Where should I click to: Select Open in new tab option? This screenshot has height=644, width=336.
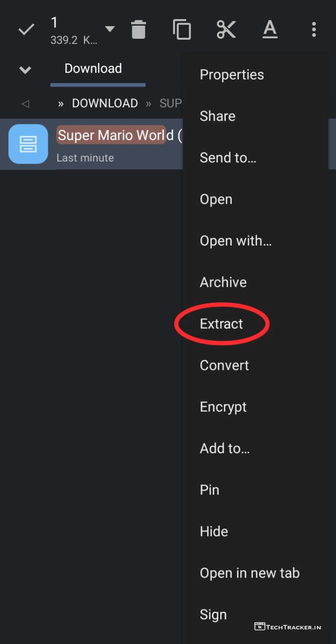249,573
